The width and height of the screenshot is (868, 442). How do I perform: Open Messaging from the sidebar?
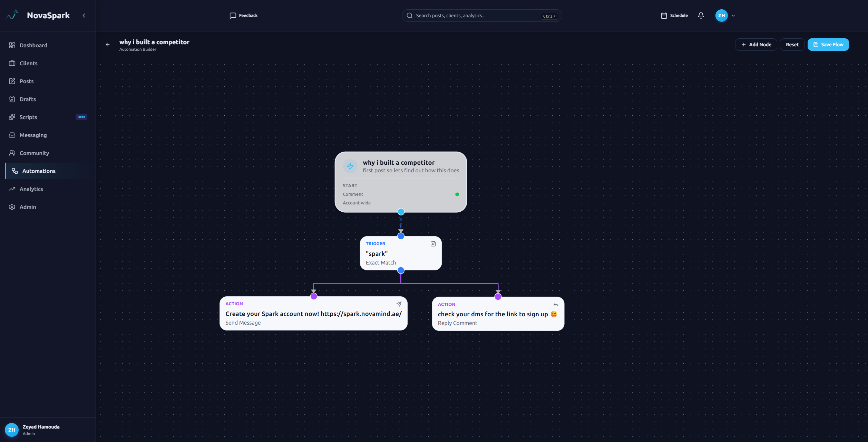(x=33, y=135)
